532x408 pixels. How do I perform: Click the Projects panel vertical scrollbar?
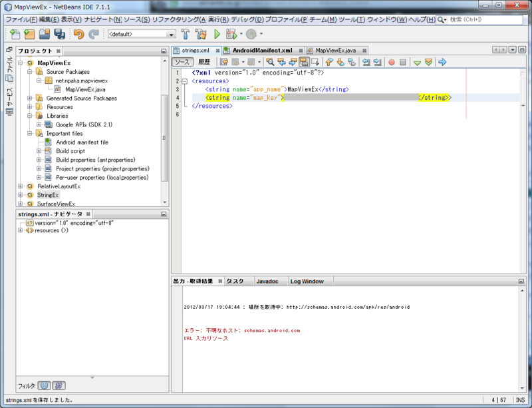pyautogui.click(x=164, y=138)
